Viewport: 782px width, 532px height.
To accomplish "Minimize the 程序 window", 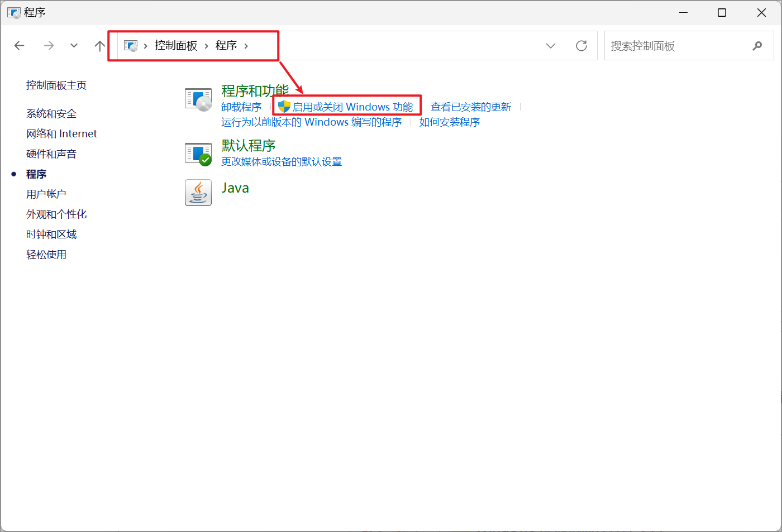I will pyautogui.click(x=683, y=12).
